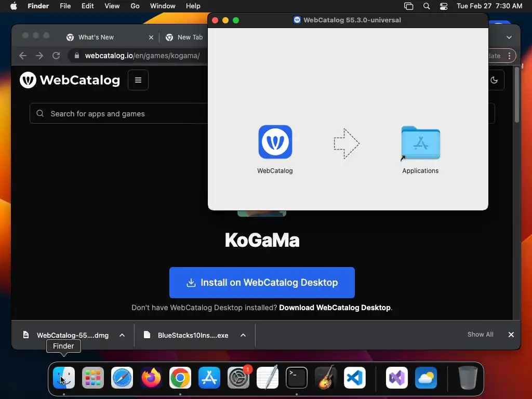Go forward in Chrome
The image size is (532, 399).
point(39,56)
